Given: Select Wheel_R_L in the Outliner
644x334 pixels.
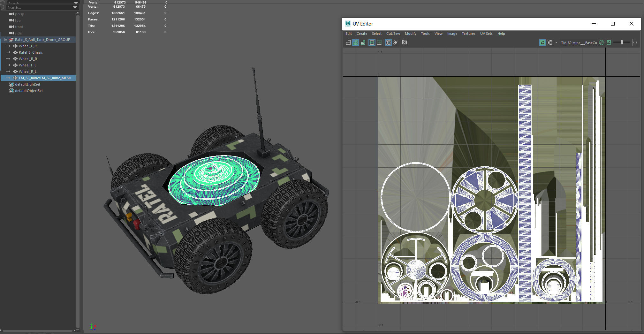Looking at the screenshot, I should click(x=27, y=72).
